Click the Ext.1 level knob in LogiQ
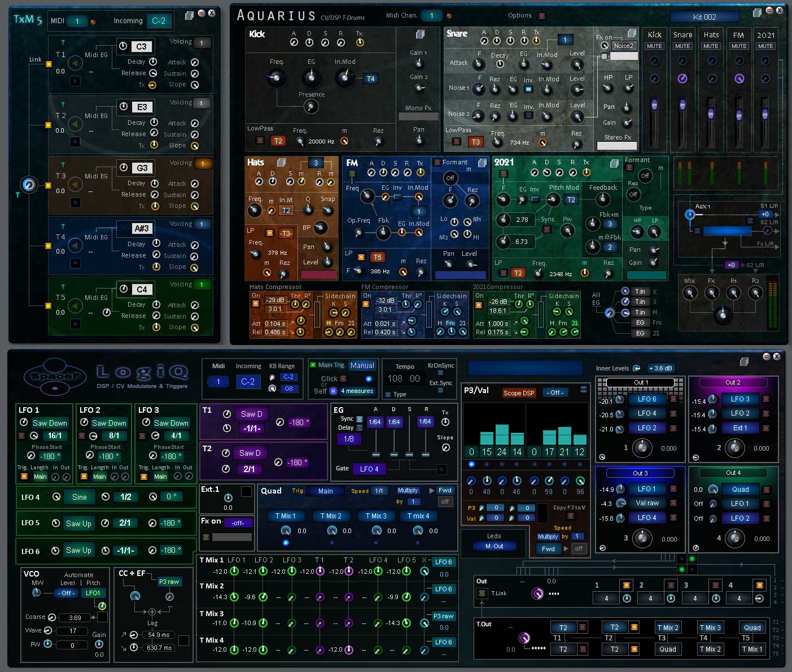 [x=228, y=498]
